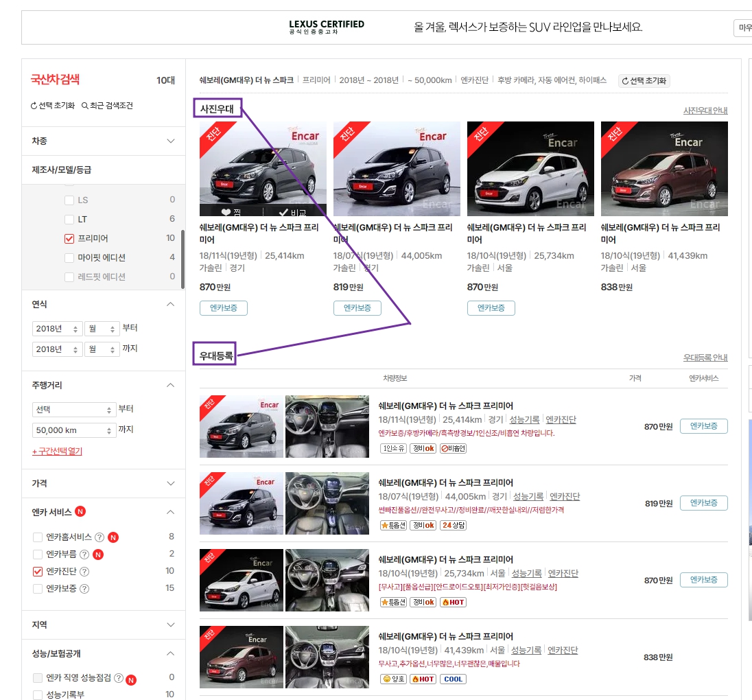Tick the 엔카부름 checkbox

pos(38,554)
